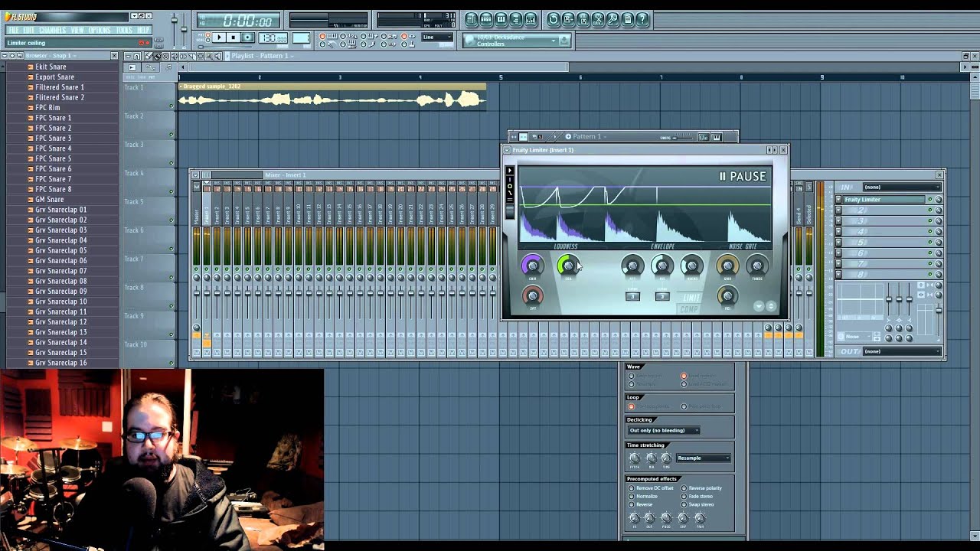This screenshot has width=980, height=551.
Task: Open the Fruity Limiter slot dropdown arrow
Action: [838, 200]
